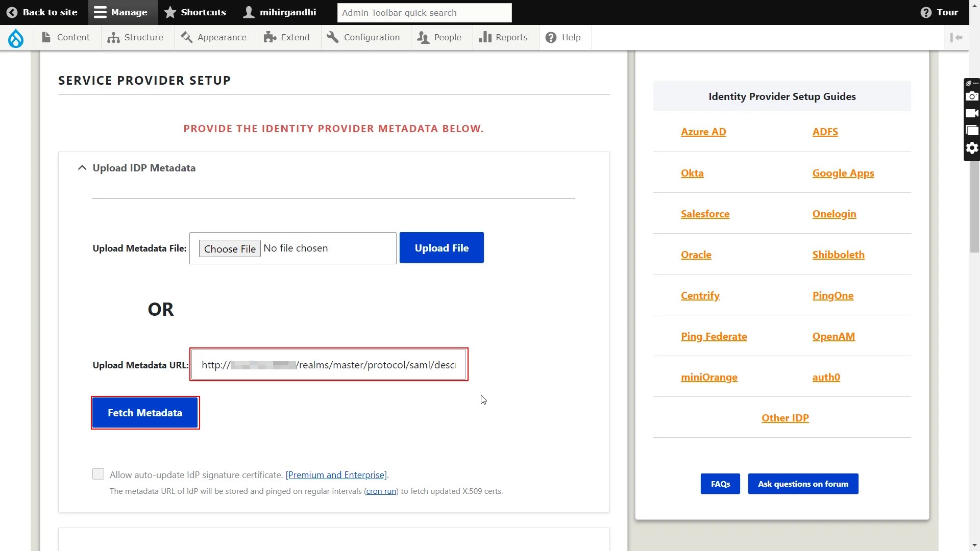Click the Drupal droplet logo
The width and height of the screenshot is (980, 551).
15,38
